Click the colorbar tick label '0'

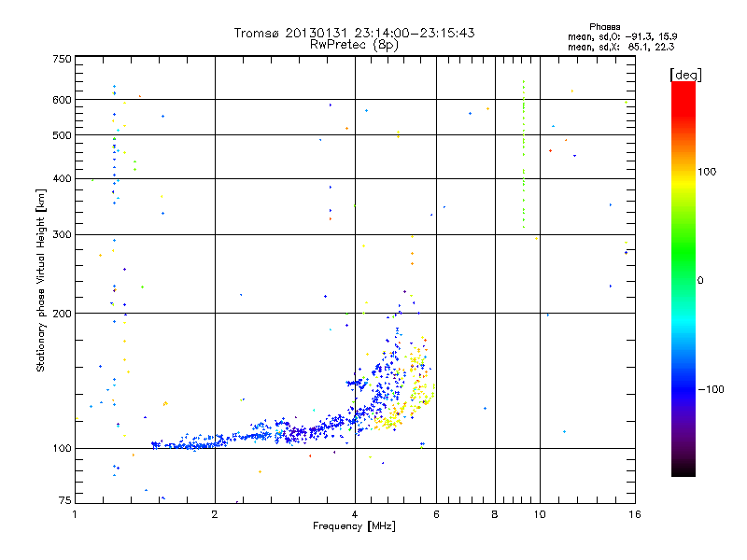(700, 281)
